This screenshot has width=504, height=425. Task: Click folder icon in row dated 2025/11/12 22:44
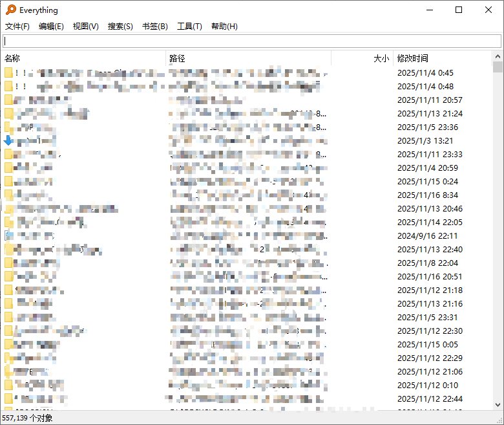click(x=8, y=398)
